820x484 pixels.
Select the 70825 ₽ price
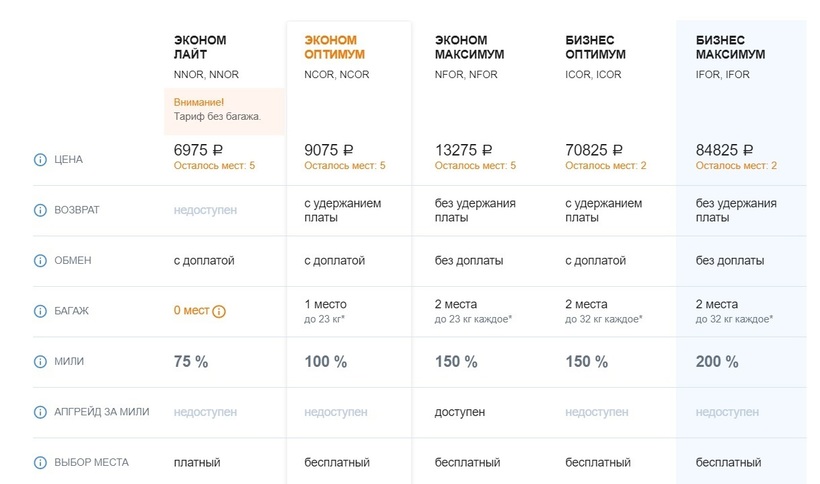coord(594,150)
